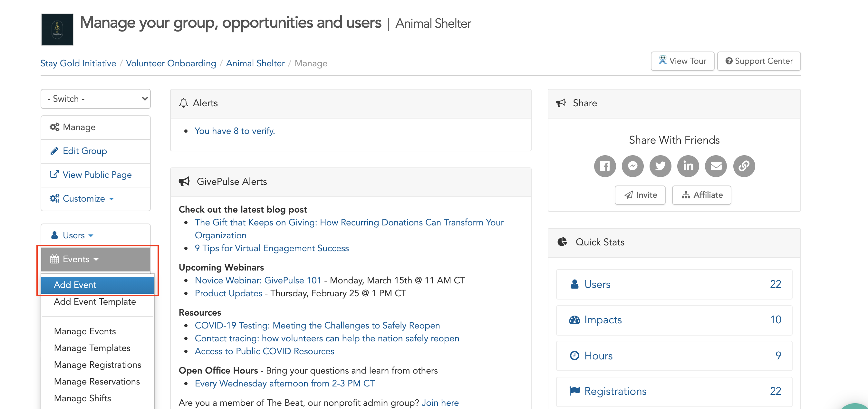Image resolution: width=868 pixels, height=409 pixels.
Task: Open the Support Center button
Action: click(x=759, y=61)
